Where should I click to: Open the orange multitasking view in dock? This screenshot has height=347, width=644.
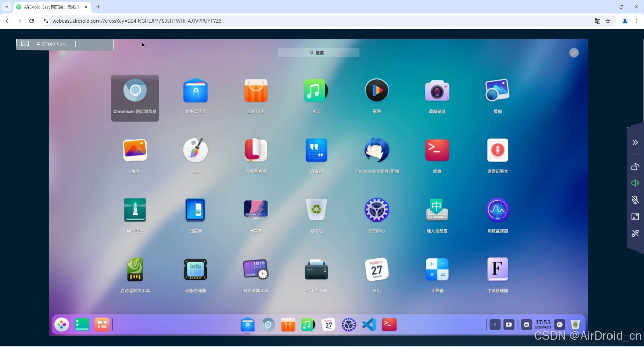[102, 325]
